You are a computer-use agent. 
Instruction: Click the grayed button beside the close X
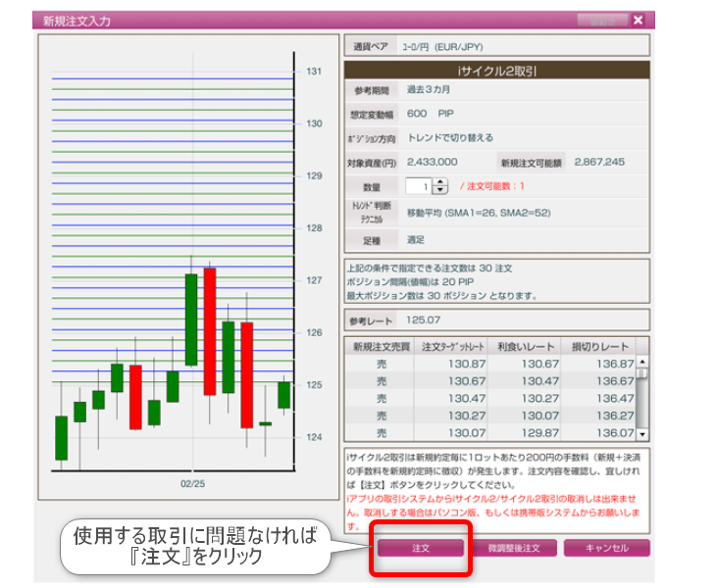click(601, 20)
